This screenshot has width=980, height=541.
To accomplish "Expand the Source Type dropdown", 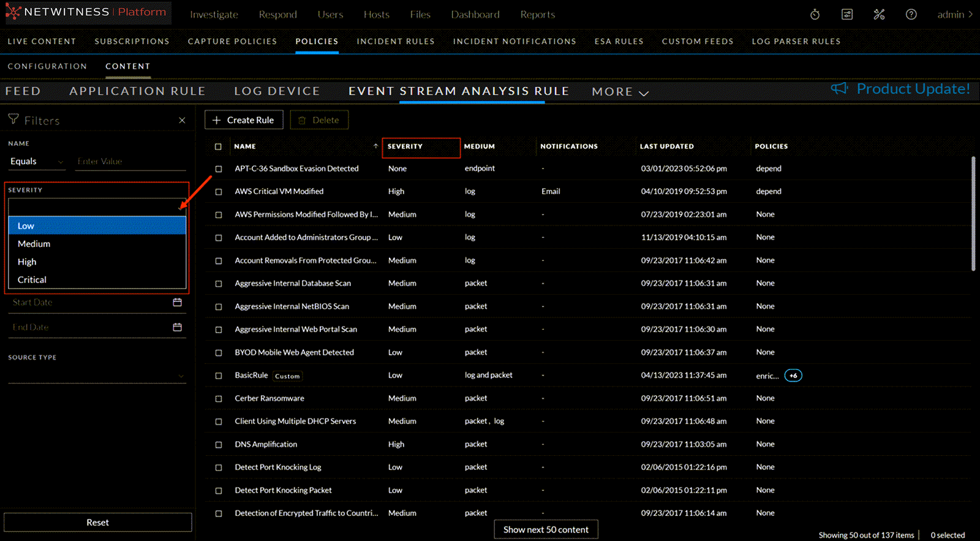I will 180,376.
